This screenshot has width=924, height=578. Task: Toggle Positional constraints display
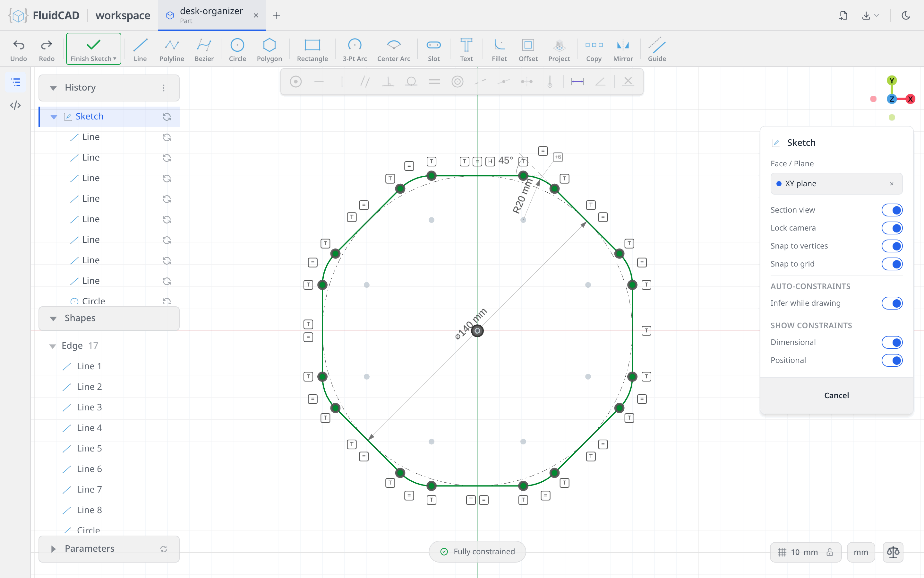tap(892, 360)
